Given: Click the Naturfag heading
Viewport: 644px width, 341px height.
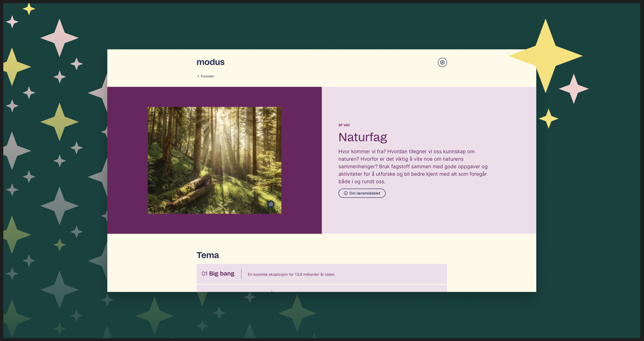Looking at the screenshot, I should (x=363, y=137).
